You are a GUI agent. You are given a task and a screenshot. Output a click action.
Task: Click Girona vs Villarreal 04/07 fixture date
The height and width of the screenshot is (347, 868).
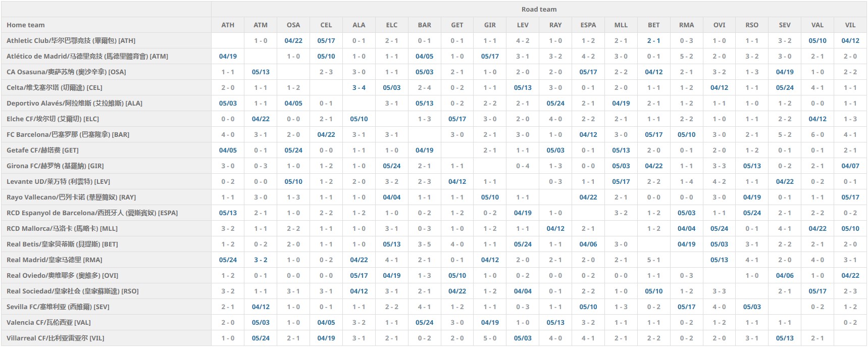click(x=850, y=166)
